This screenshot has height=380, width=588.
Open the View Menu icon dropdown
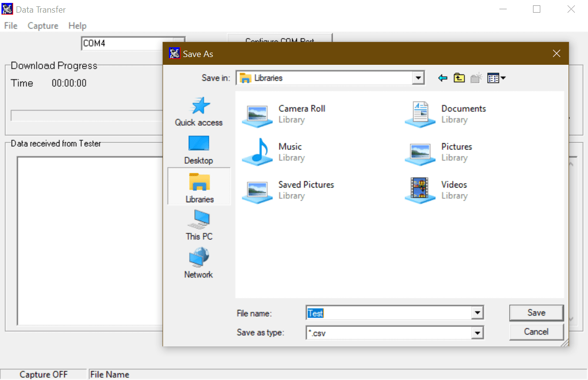pyautogui.click(x=496, y=78)
